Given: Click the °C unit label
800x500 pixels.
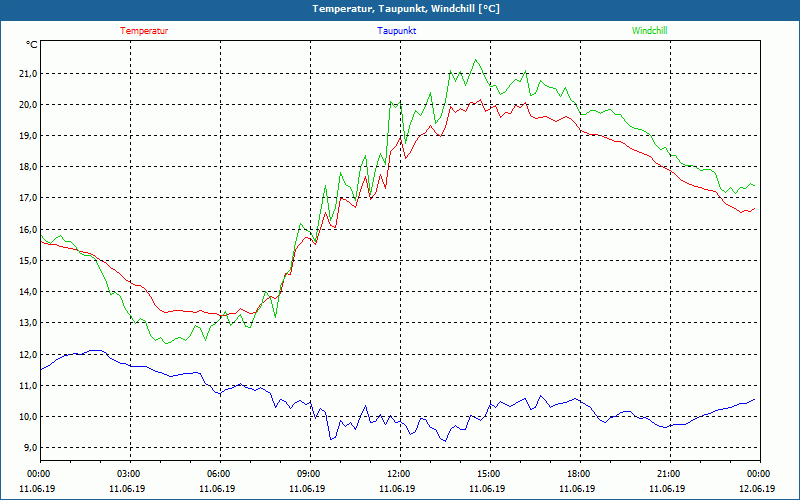Looking at the screenshot, I should coord(32,44).
